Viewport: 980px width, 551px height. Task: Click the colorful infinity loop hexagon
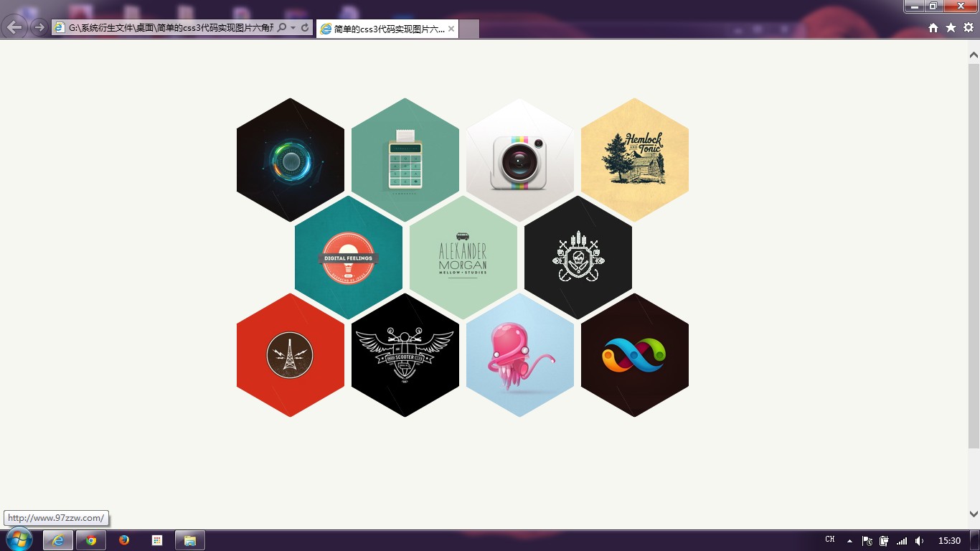(635, 355)
